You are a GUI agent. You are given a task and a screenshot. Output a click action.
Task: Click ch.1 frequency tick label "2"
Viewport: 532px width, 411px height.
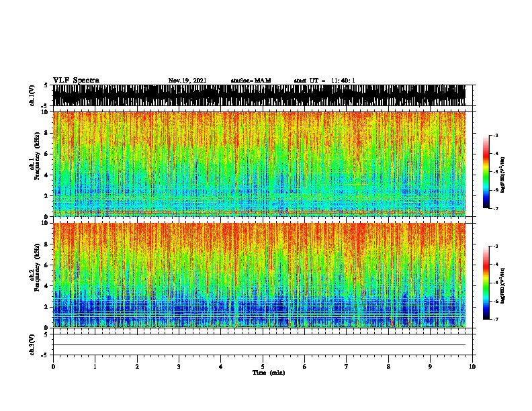tap(46, 195)
